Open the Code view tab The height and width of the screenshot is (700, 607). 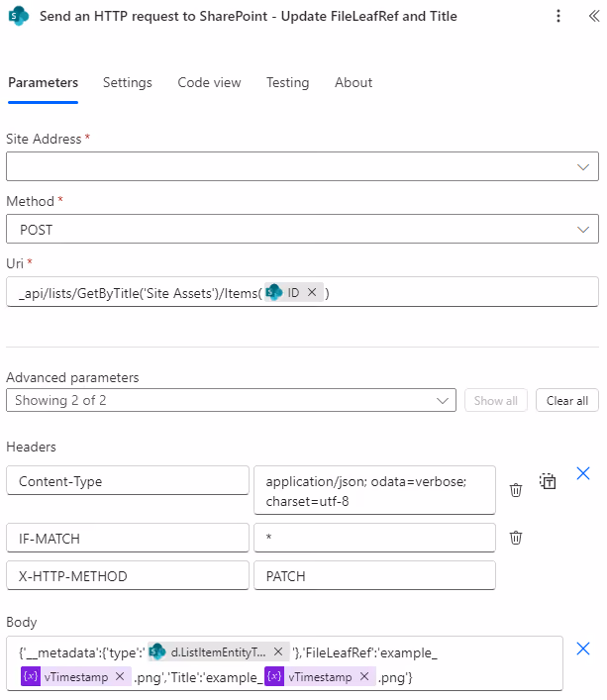click(x=209, y=82)
